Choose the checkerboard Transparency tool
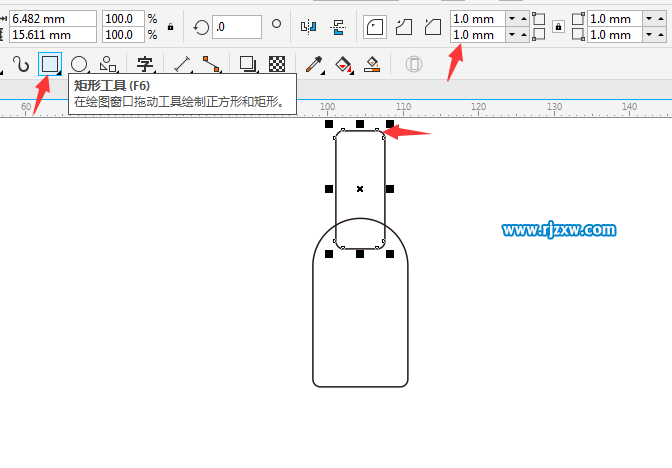 coord(277,64)
